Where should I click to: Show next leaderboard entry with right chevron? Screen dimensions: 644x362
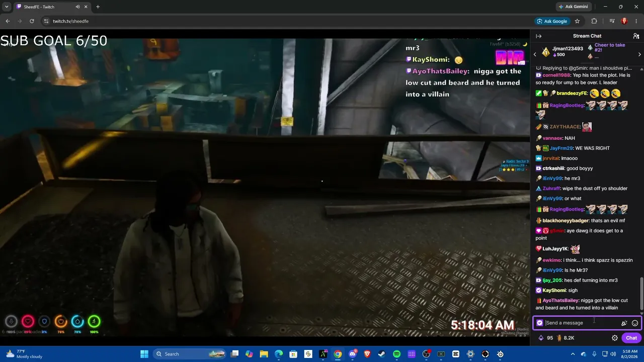[639, 54]
